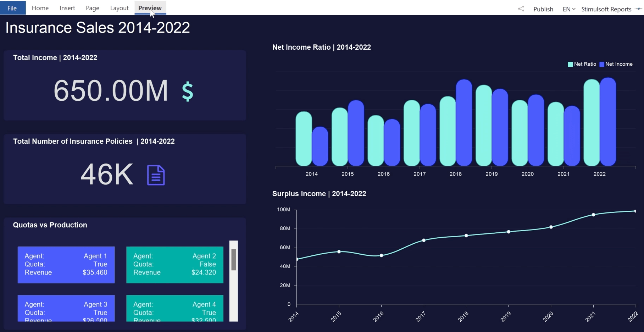644x332 pixels.
Task: Click the document icon next to 46K
Action: [156, 175]
